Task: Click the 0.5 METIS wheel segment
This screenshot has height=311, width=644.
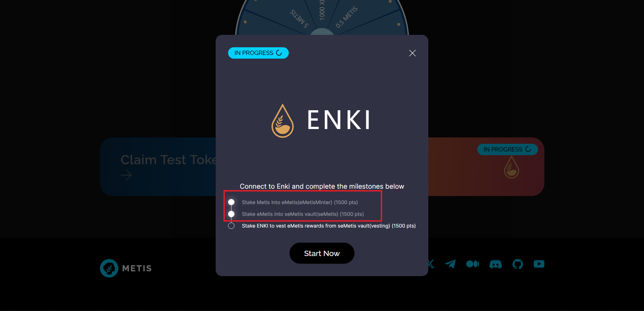Action: pyautogui.click(x=347, y=17)
